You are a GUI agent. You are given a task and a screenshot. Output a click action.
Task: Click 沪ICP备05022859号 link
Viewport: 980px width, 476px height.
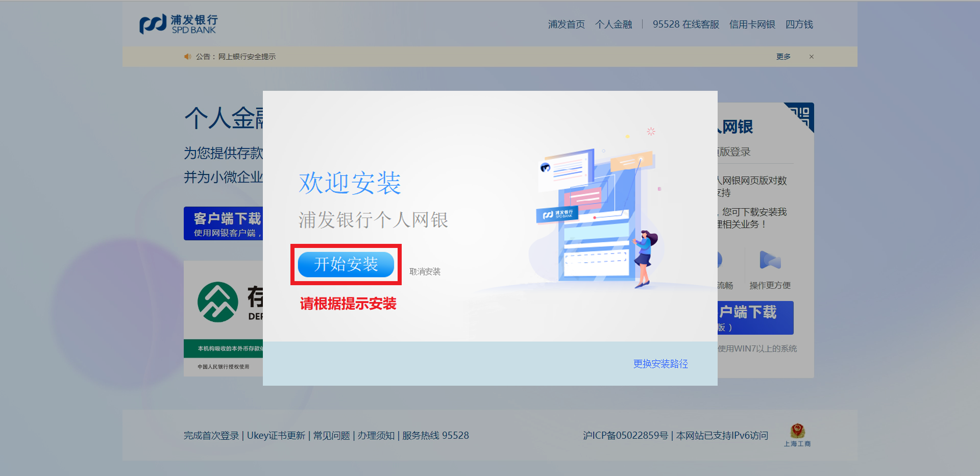click(626, 436)
